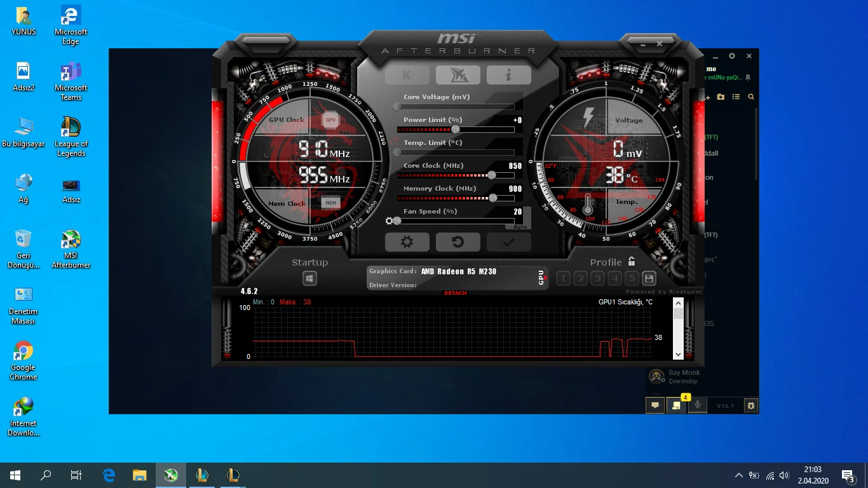Image resolution: width=868 pixels, height=488 pixels.
Task: Open the Windows Start menu
Action: [x=15, y=475]
